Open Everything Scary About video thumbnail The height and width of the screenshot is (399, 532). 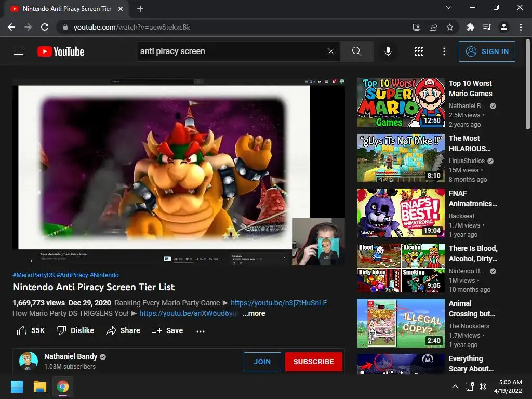401,364
